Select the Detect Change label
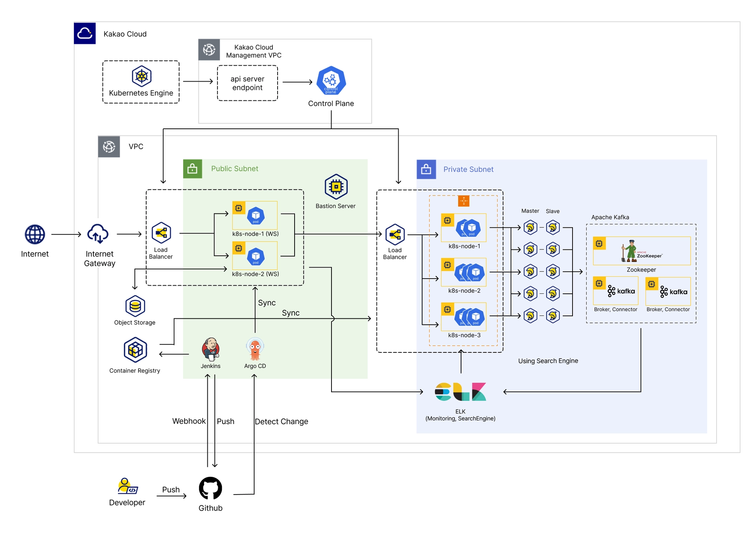This screenshot has height=534, width=756. (281, 421)
